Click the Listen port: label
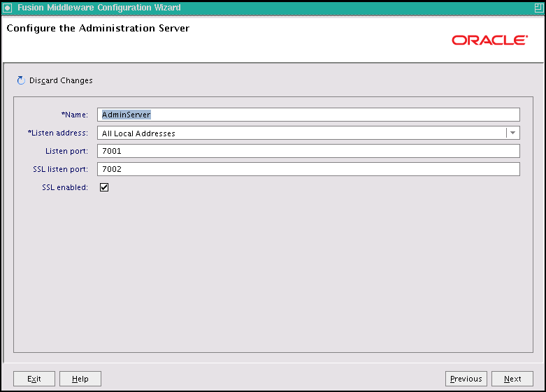Image resolution: width=546 pixels, height=392 pixels. [x=66, y=151]
